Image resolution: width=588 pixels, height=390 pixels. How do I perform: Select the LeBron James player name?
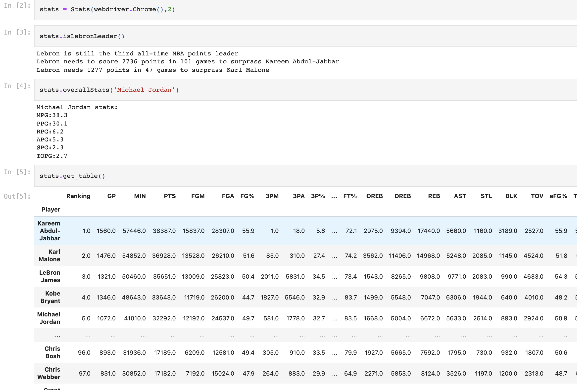[x=50, y=276]
